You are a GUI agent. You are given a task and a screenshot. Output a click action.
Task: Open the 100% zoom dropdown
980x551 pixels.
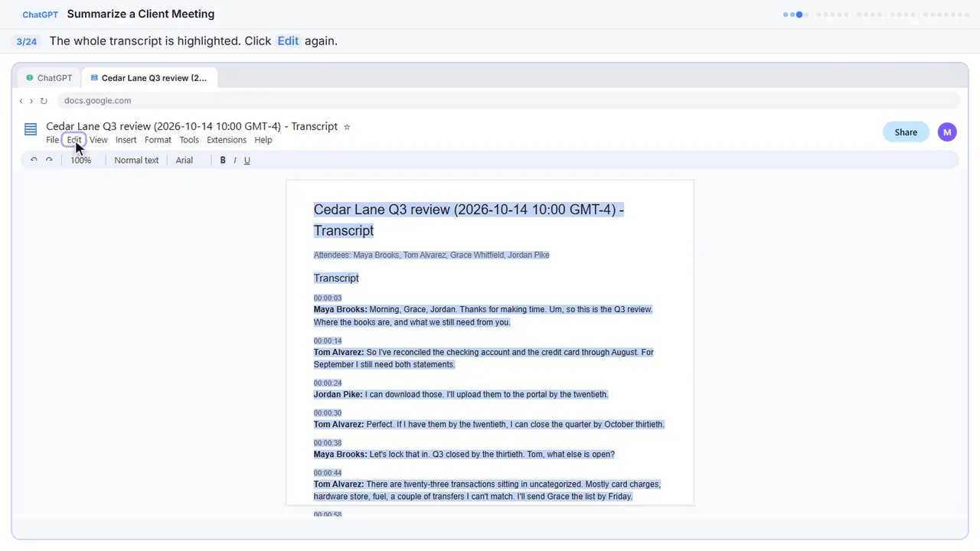pos(80,160)
